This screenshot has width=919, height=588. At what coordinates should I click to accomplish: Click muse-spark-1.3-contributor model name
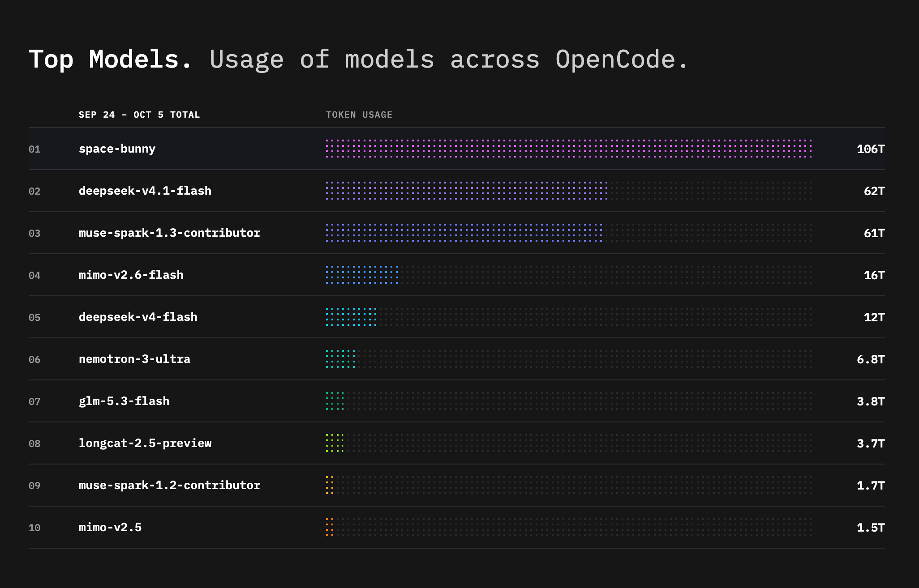[169, 233]
